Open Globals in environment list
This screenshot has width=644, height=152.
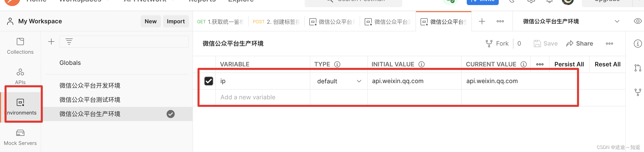tap(70, 63)
